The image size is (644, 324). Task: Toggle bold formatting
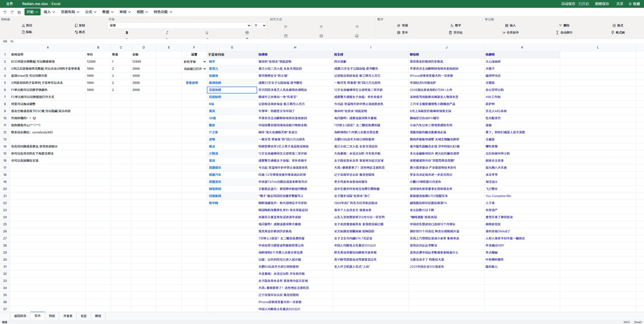tap(127, 33)
